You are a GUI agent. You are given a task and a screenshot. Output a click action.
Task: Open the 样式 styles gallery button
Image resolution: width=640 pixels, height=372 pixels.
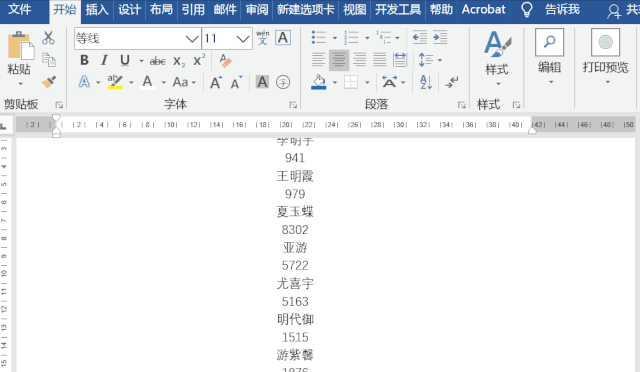[x=497, y=58]
